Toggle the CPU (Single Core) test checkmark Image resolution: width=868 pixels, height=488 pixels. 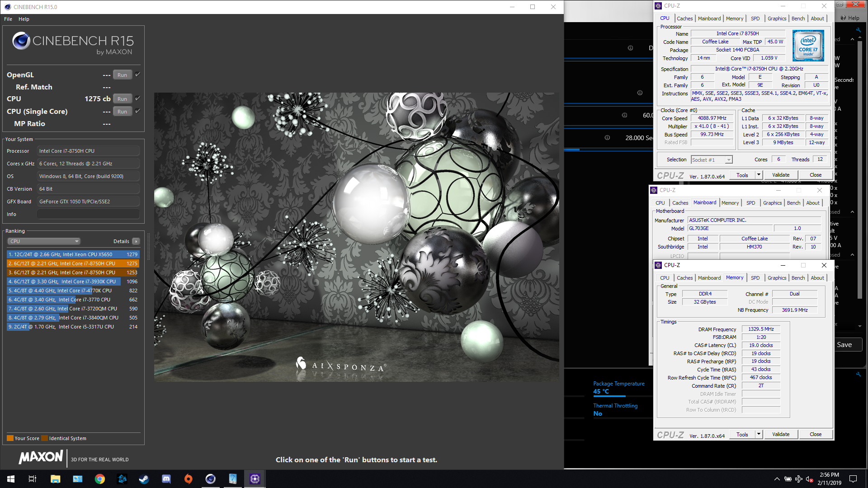click(138, 111)
